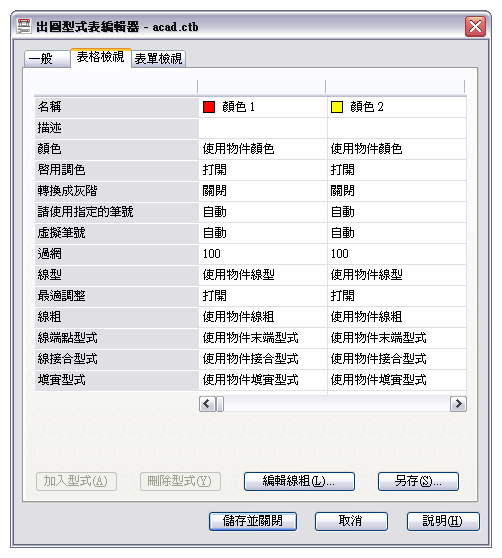The image size is (502, 558).
Task: Toggle 最適調整 value for 顏色 1
Action: point(263,296)
